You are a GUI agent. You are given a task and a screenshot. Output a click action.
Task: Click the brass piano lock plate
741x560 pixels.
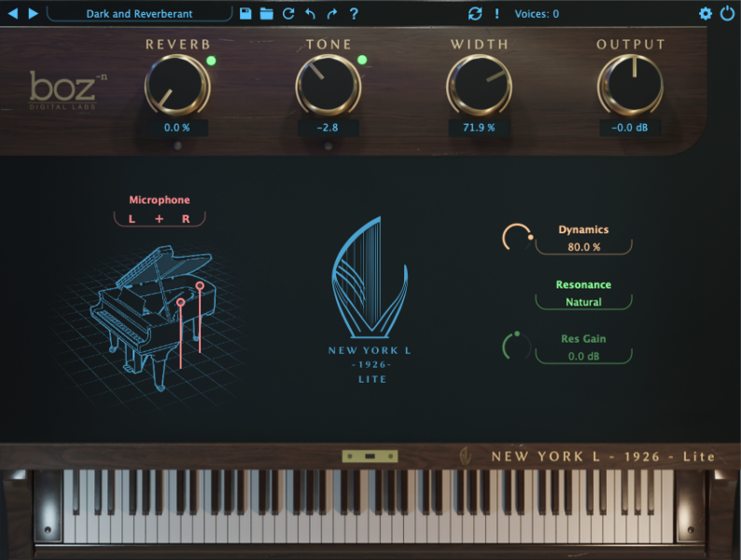point(370,456)
